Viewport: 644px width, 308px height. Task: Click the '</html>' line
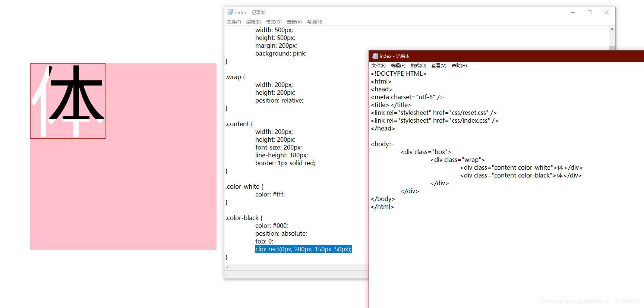[x=382, y=207]
